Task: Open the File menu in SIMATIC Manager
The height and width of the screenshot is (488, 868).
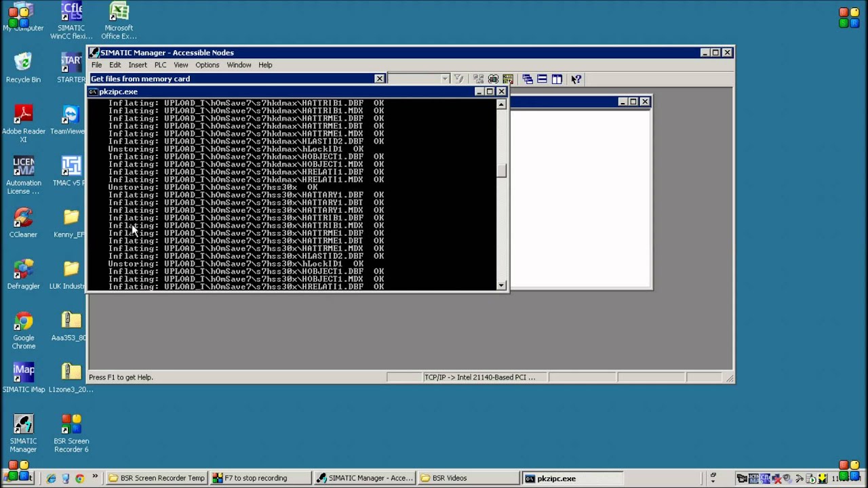Action: [96, 65]
